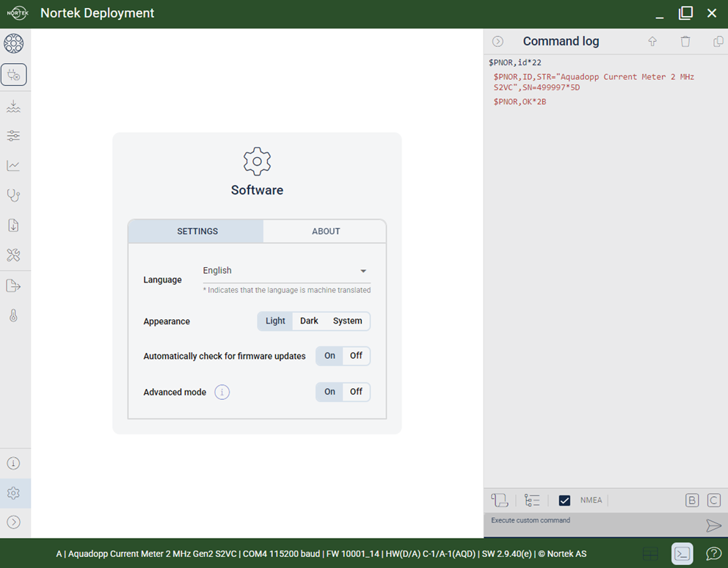728x568 pixels.
Task: Click the C button in Command log
Action: [713, 500]
